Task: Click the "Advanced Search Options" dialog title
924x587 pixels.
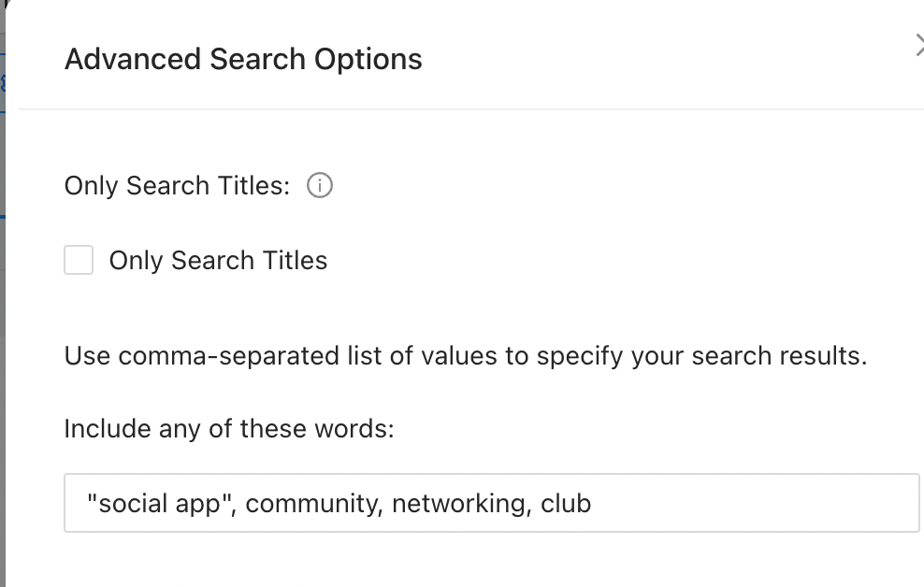Action: [243, 60]
